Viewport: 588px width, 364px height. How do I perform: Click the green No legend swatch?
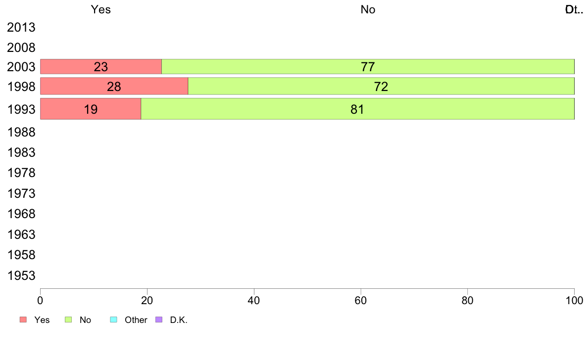pos(69,319)
